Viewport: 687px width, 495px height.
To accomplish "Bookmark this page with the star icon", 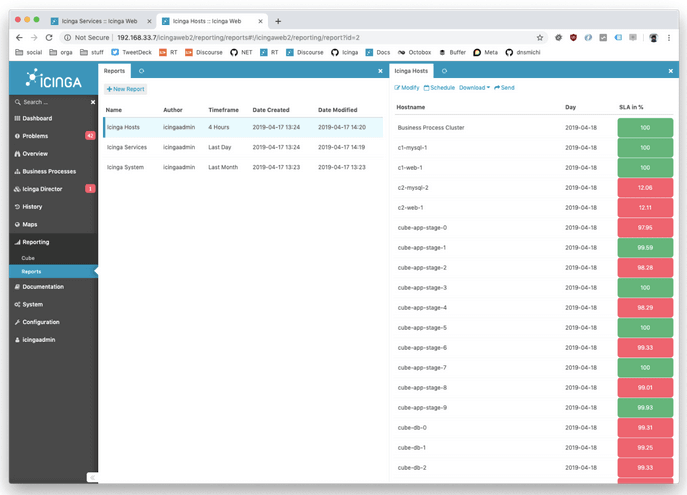I will point(540,38).
